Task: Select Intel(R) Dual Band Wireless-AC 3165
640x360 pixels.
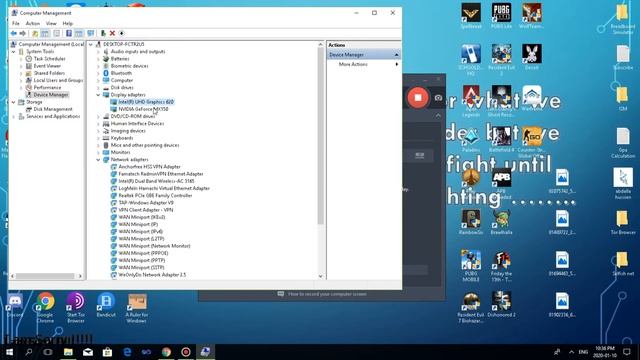Action: (x=156, y=181)
